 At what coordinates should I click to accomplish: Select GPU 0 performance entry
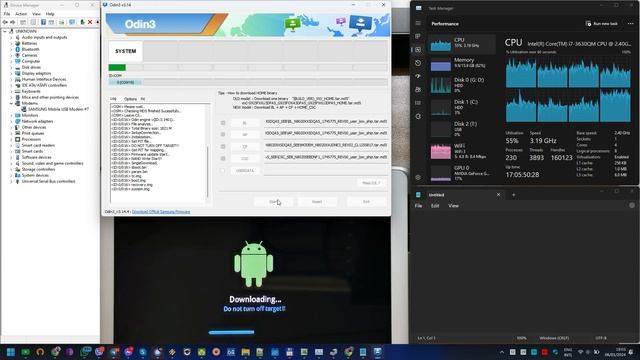[x=462, y=173]
